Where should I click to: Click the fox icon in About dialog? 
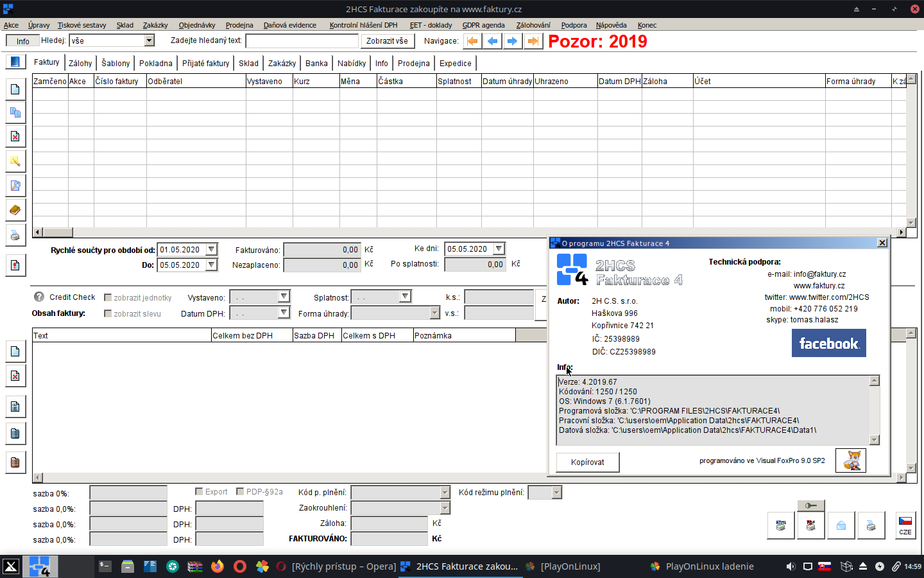pos(851,460)
